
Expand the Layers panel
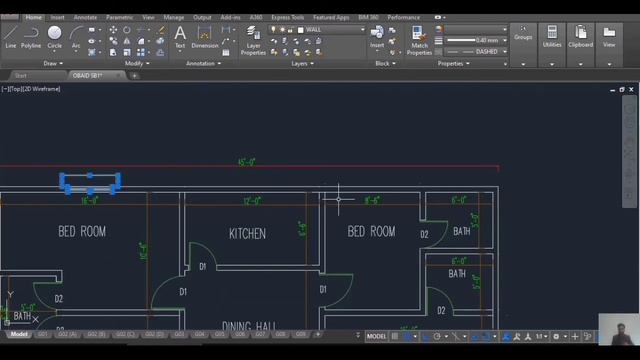tap(302, 63)
